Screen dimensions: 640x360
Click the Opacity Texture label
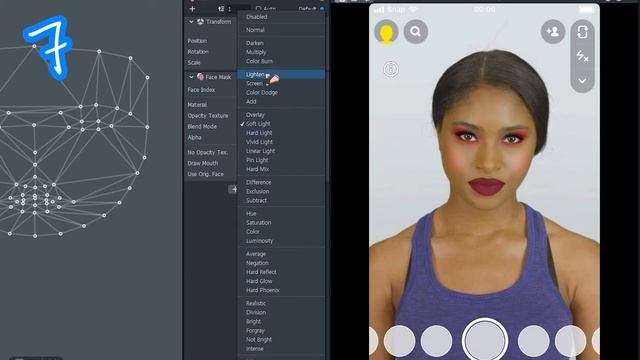[x=208, y=116]
